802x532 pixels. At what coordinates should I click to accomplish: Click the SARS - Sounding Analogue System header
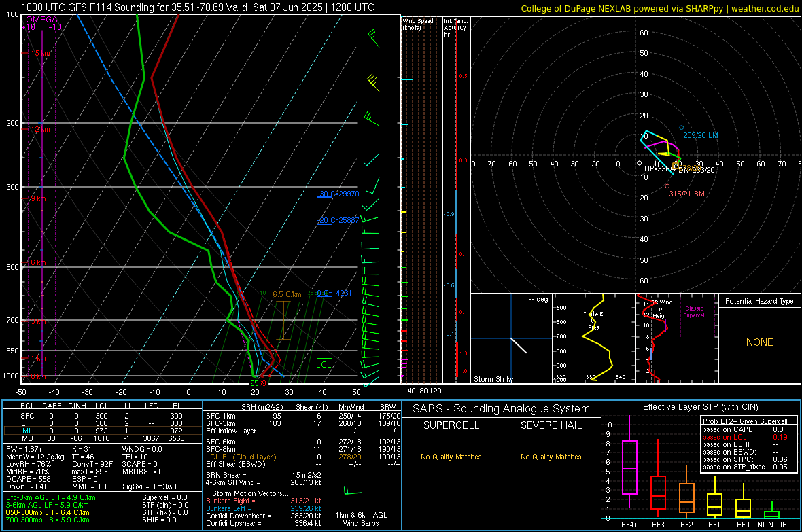502,409
